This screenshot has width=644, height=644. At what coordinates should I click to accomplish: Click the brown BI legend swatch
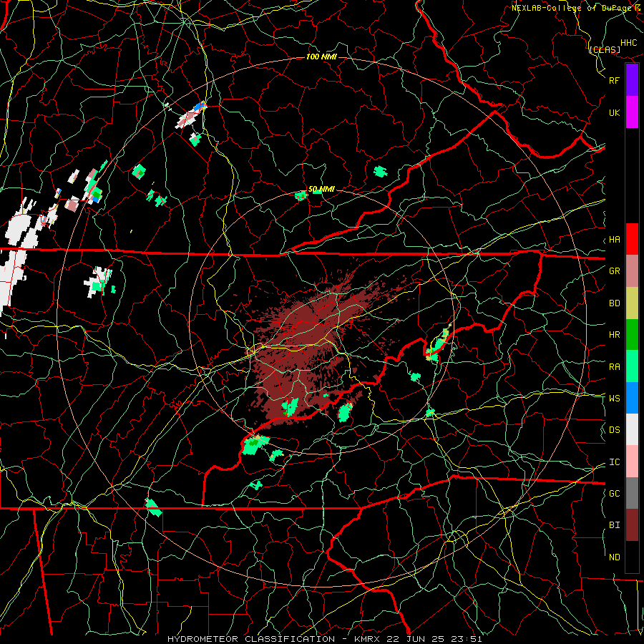point(632,525)
